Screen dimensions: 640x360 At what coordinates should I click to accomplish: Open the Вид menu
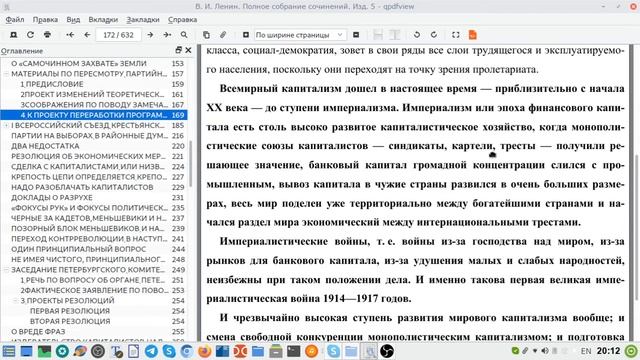[x=73, y=20]
